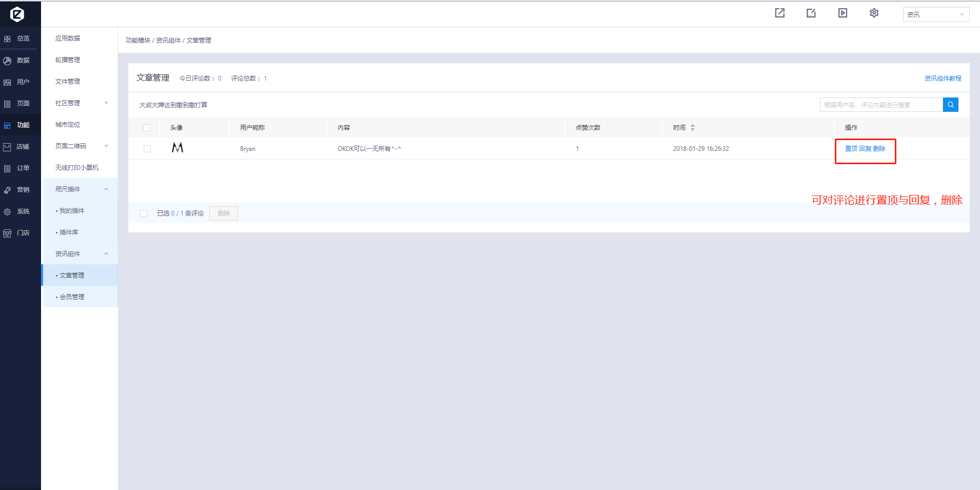The height and width of the screenshot is (490, 980).
Task: Tick the 已选 checkbox in the footer bar
Action: point(144,213)
